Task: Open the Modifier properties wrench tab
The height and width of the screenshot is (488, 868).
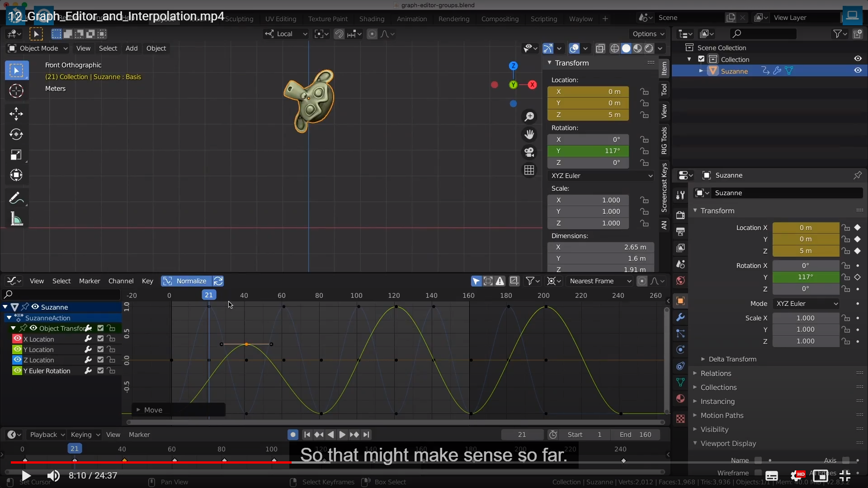Action: 680,317
